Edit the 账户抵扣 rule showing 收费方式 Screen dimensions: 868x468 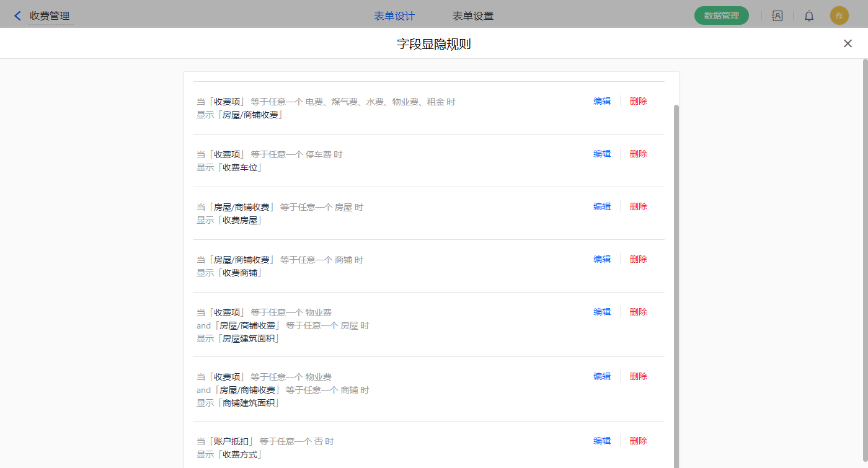(602, 441)
